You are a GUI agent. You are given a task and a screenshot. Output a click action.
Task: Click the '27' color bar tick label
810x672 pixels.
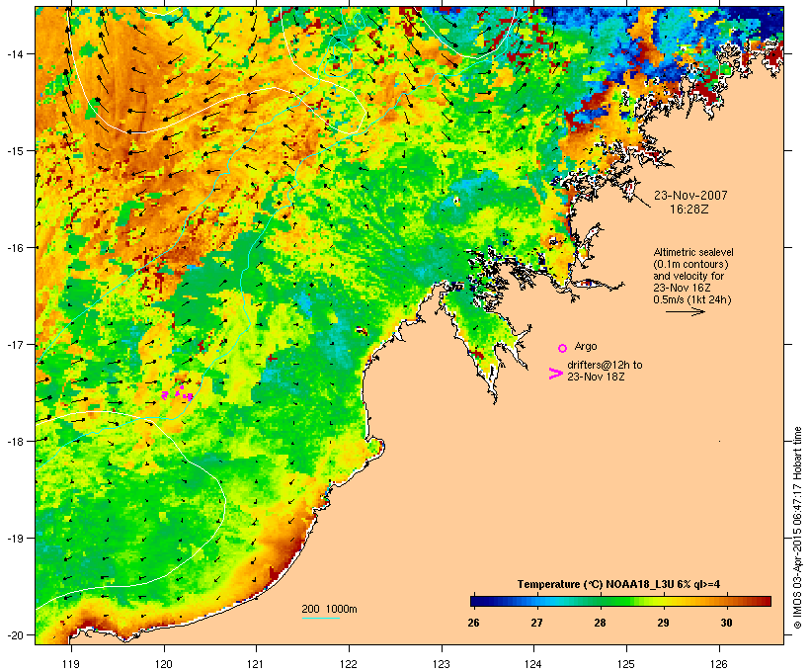536,623
